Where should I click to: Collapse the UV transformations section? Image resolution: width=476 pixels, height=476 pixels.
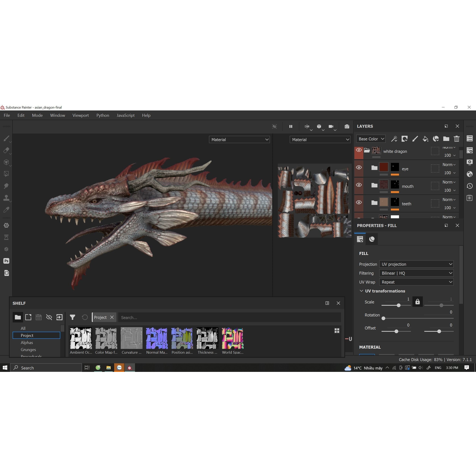(x=361, y=291)
